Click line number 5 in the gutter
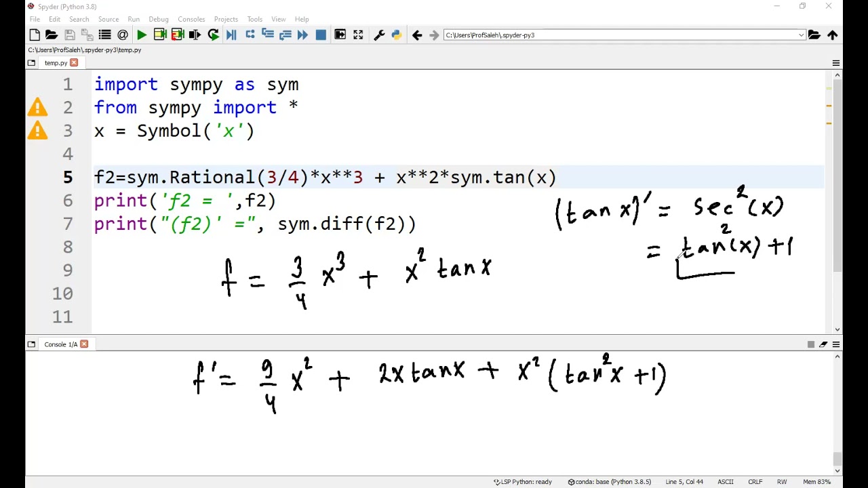 [x=68, y=177]
